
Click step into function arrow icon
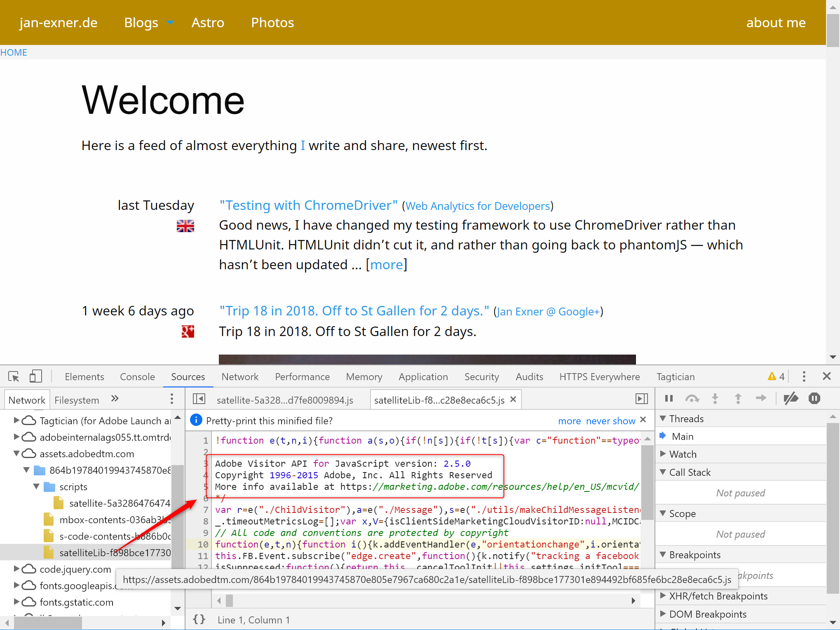[x=715, y=399]
